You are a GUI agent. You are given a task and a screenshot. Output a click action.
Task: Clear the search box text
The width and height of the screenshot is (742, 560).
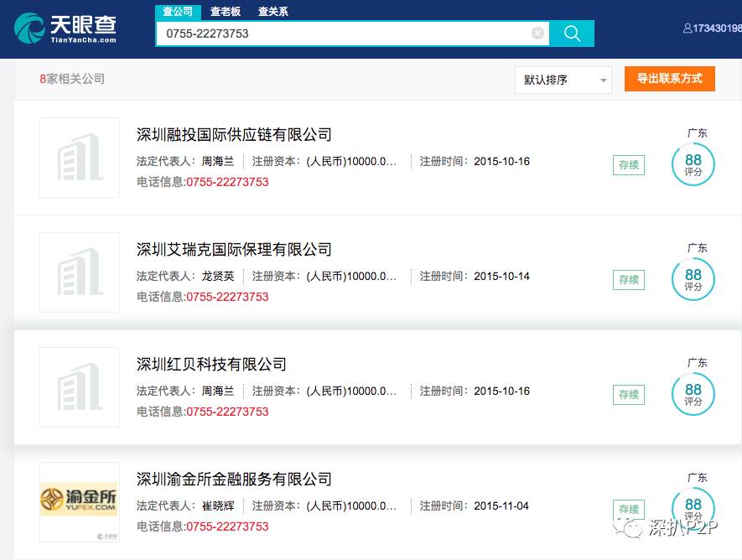coord(537,33)
